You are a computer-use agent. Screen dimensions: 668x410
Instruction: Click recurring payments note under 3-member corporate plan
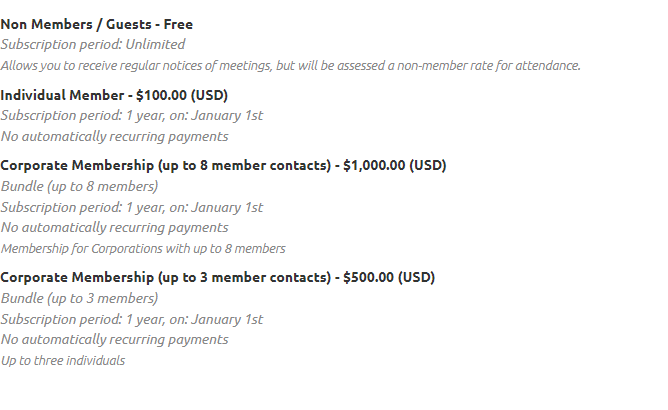tap(115, 340)
